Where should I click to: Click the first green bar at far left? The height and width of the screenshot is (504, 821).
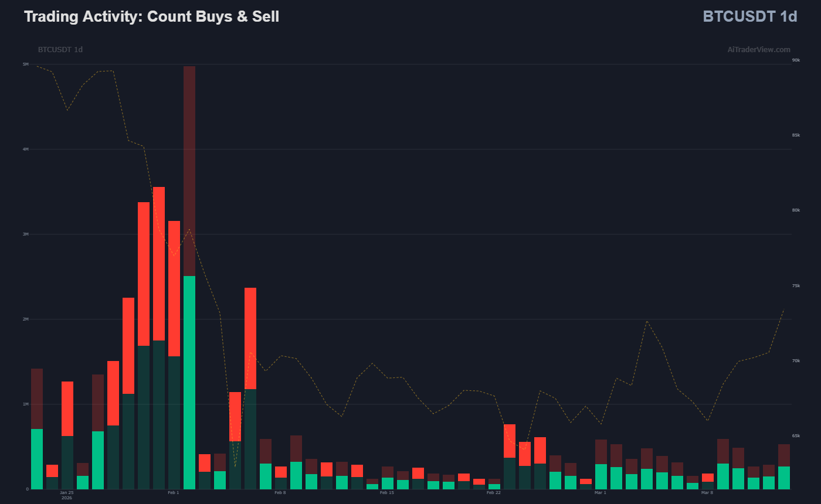(x=37, y=458)
